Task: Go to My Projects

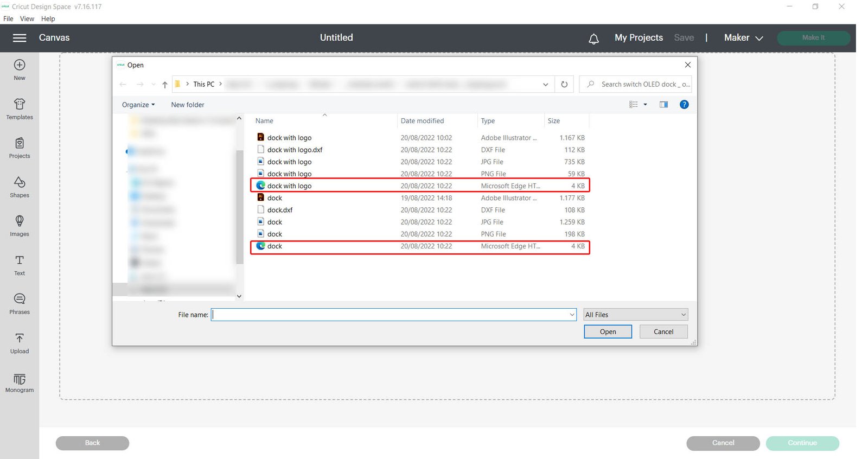Action: coord(639,38)
